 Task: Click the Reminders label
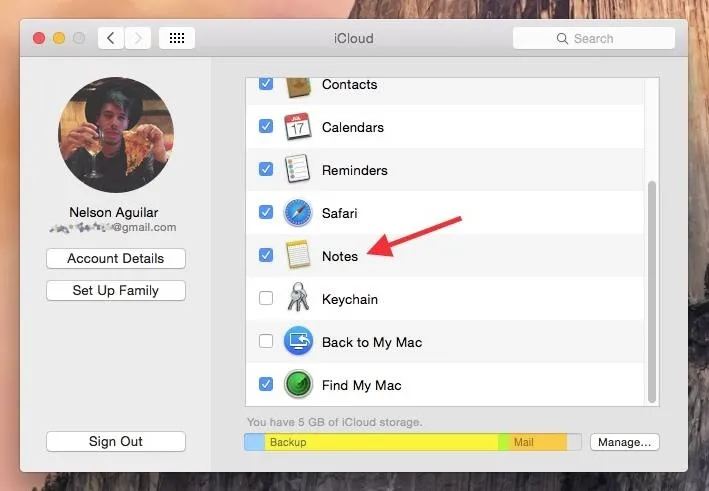tap(354, 170)
